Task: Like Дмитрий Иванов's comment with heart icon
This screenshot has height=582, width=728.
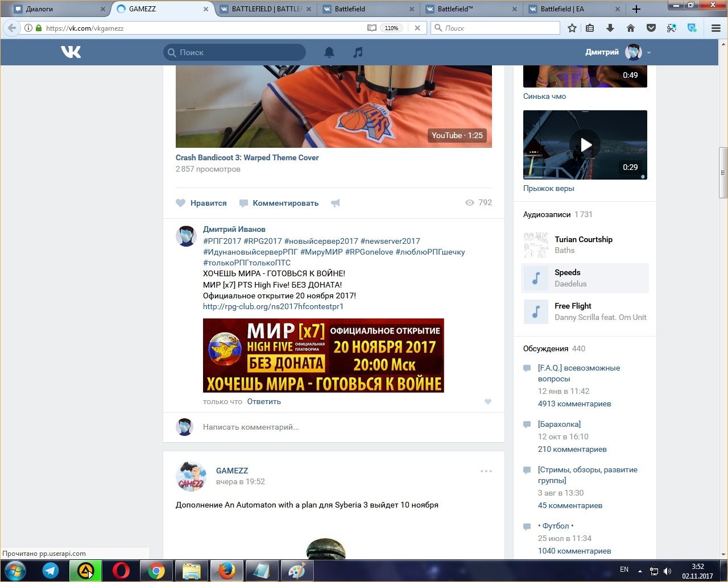Action: pos(487,402)
